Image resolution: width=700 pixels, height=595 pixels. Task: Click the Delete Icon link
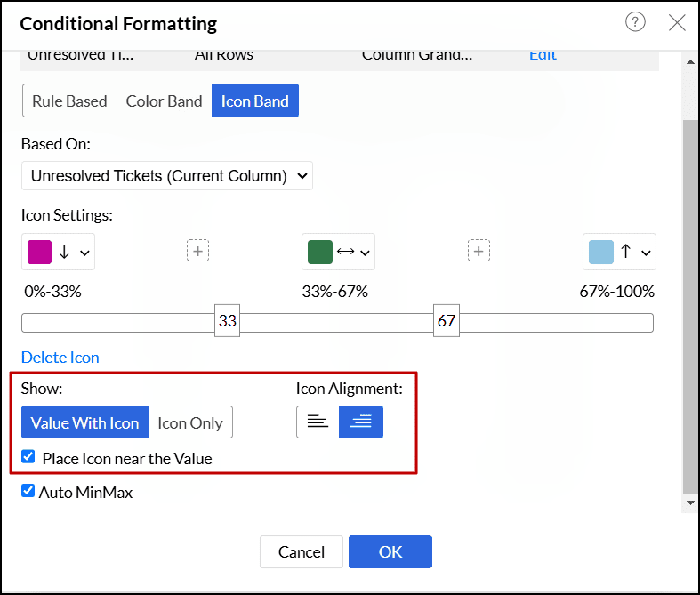[x=60, y=358]
